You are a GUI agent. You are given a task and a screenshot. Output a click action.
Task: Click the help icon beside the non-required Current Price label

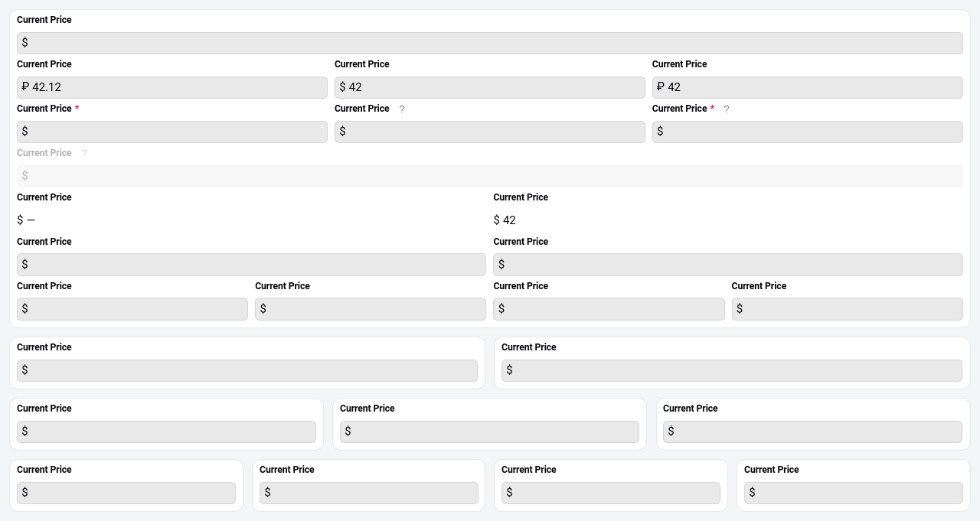click(402, 109)
